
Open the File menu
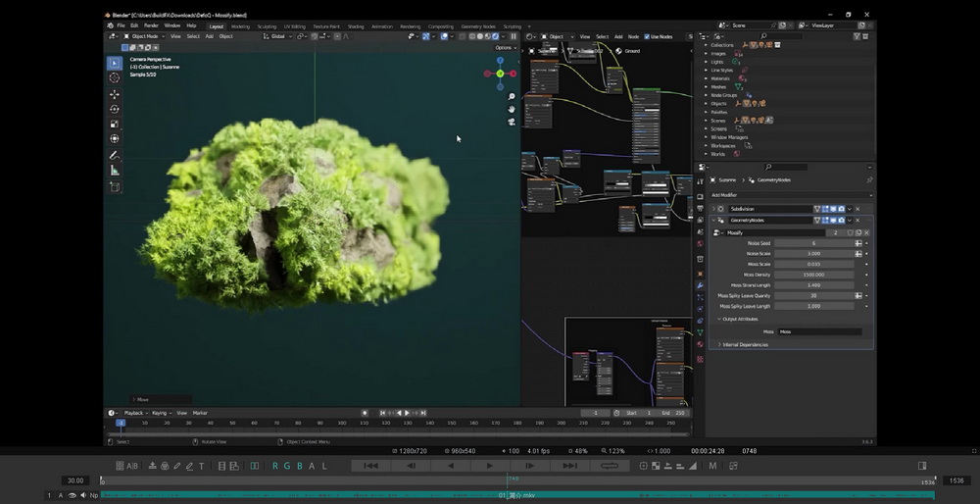pyautogui.click(x=122, y=25)
